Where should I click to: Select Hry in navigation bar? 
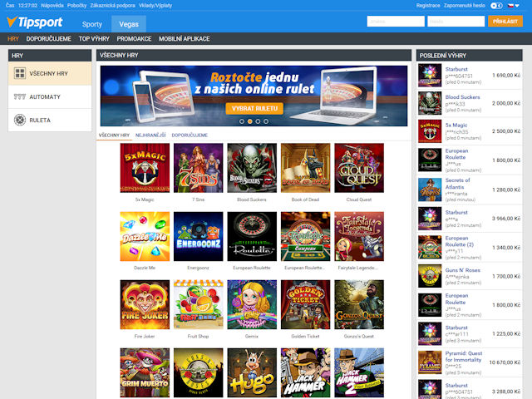tap(13, 39)
